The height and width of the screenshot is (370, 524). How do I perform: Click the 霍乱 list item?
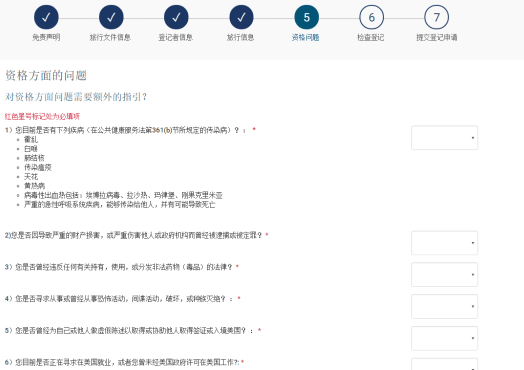[x=31, y=139]
